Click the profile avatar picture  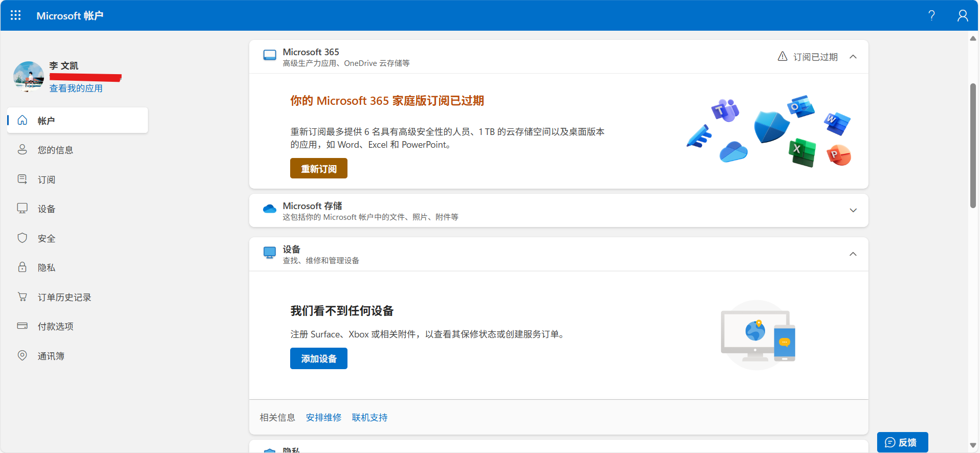click(29, 77)
